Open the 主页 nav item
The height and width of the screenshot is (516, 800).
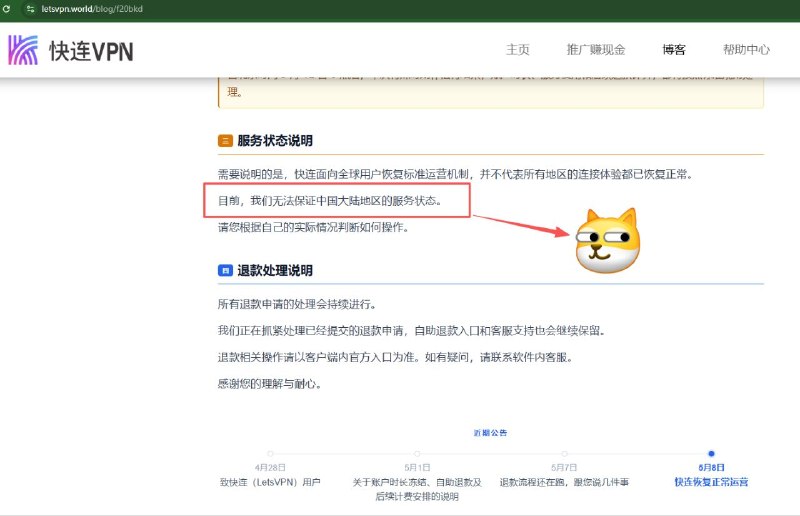click(517, 50)
